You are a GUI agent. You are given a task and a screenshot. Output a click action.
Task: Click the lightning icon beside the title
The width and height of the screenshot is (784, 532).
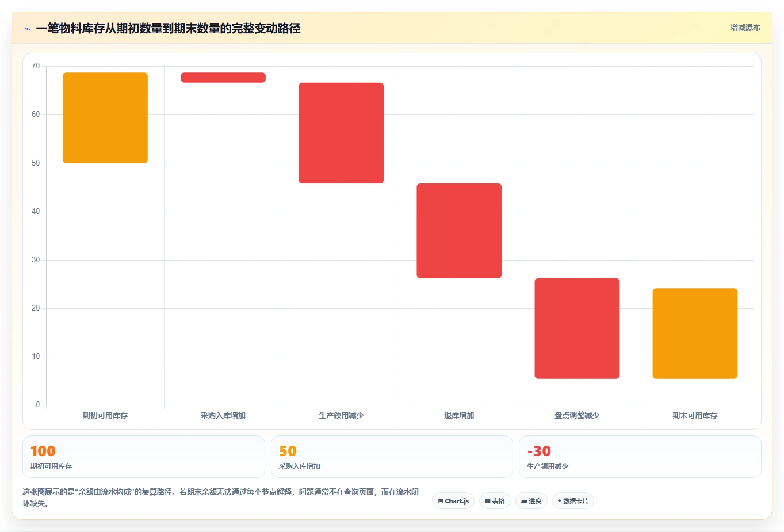(27, 29)
